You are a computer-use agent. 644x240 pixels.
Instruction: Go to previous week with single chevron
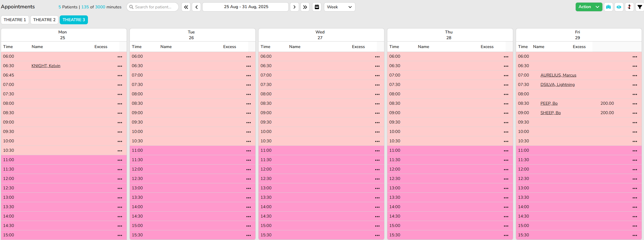coord(197,7)
